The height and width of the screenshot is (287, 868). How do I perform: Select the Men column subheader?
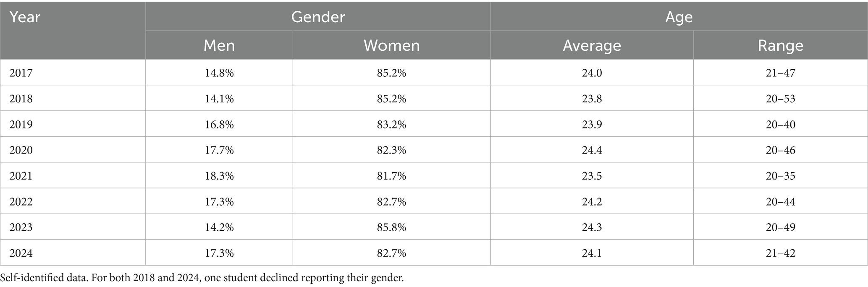pos(219,45)
